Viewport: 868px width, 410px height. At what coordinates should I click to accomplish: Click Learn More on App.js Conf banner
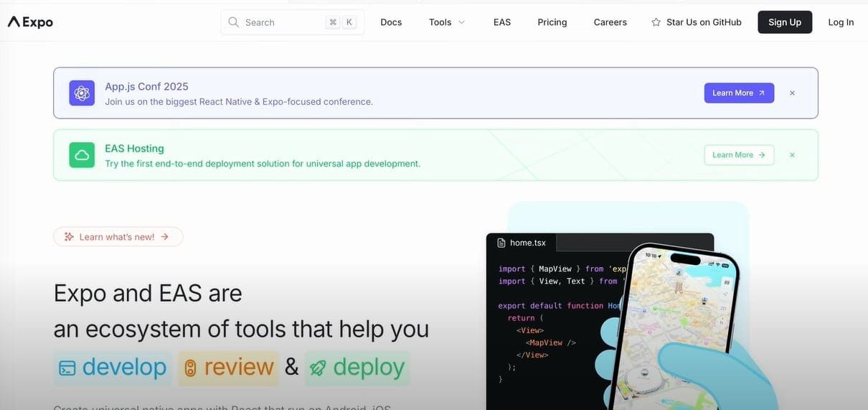click(x=738, y=93)
